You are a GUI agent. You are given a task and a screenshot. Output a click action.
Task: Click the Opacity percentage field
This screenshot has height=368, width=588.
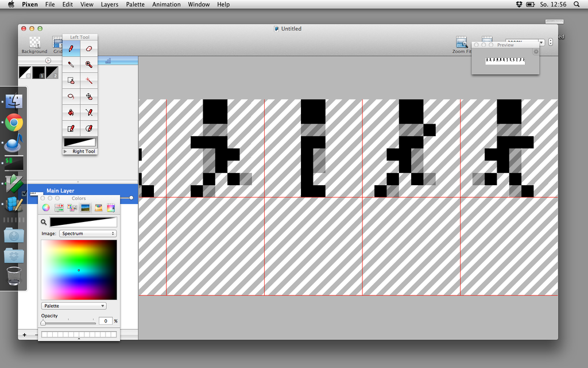(x=106, y=321)
